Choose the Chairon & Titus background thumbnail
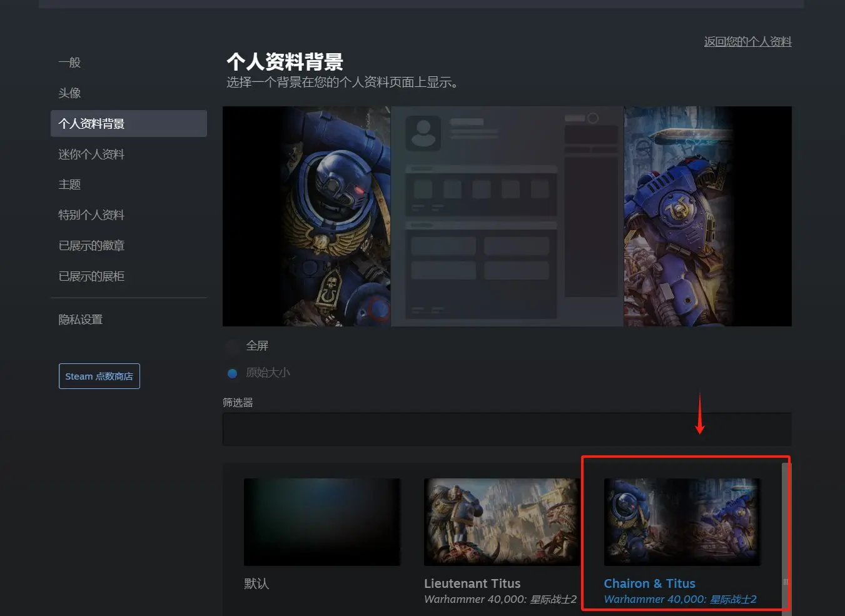Screen dimensions: 845x616 click(682, 522)
